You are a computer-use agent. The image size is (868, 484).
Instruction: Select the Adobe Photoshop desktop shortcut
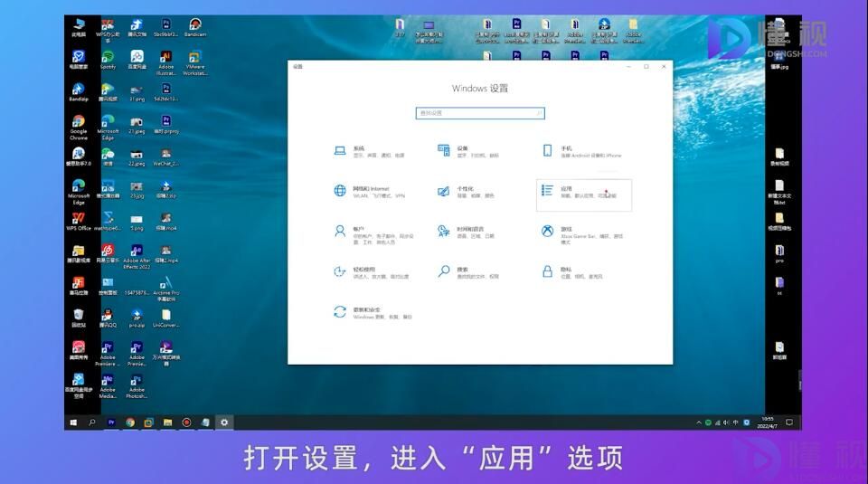point(137,387)
